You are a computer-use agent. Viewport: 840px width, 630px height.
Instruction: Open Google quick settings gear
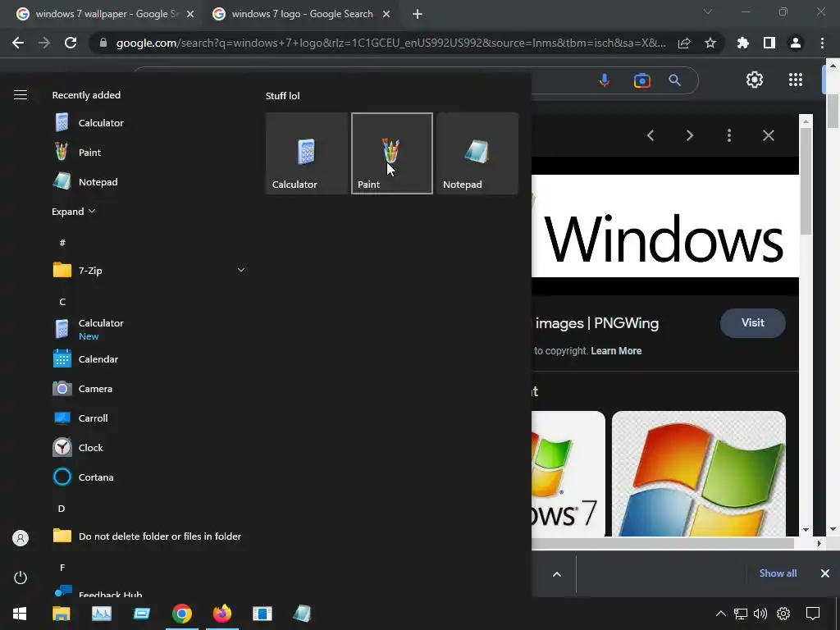coord(755,80)
